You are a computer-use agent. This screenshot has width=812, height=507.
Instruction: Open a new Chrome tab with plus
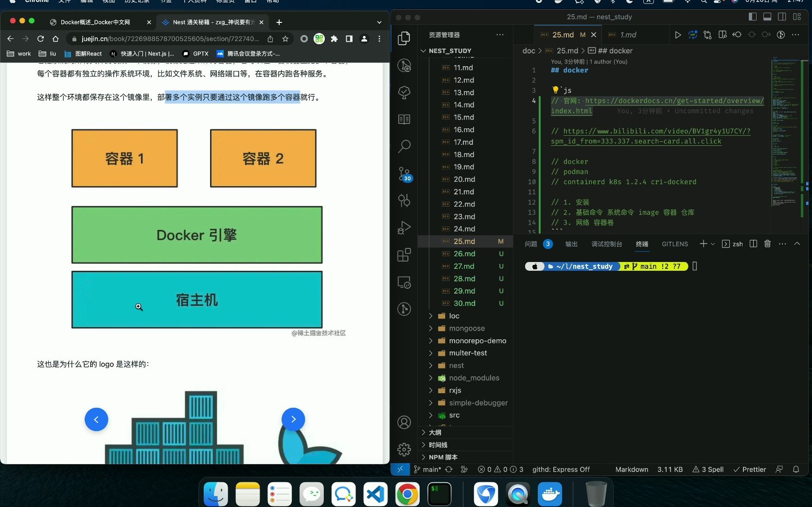[x=279, y=22]
